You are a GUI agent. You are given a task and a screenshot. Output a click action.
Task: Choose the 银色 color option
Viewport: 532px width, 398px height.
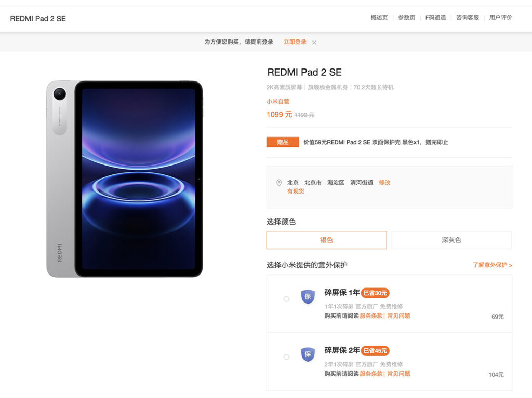click(x=326, y=240)
